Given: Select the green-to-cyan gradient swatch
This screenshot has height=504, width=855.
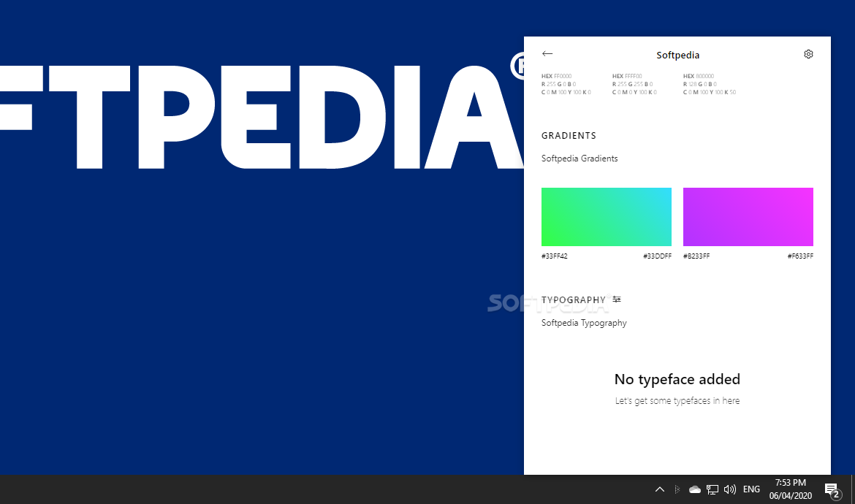Looking at the screenshot, I should coord(607,217).
